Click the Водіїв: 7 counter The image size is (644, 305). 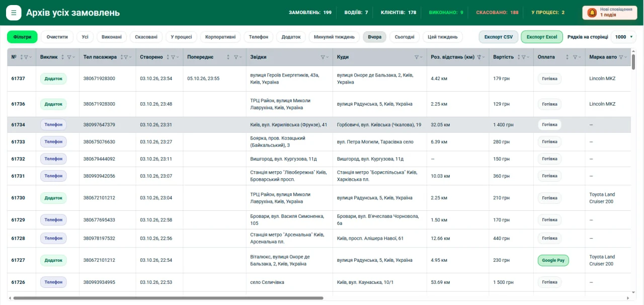pyautogui.click(x=356, y=13)
